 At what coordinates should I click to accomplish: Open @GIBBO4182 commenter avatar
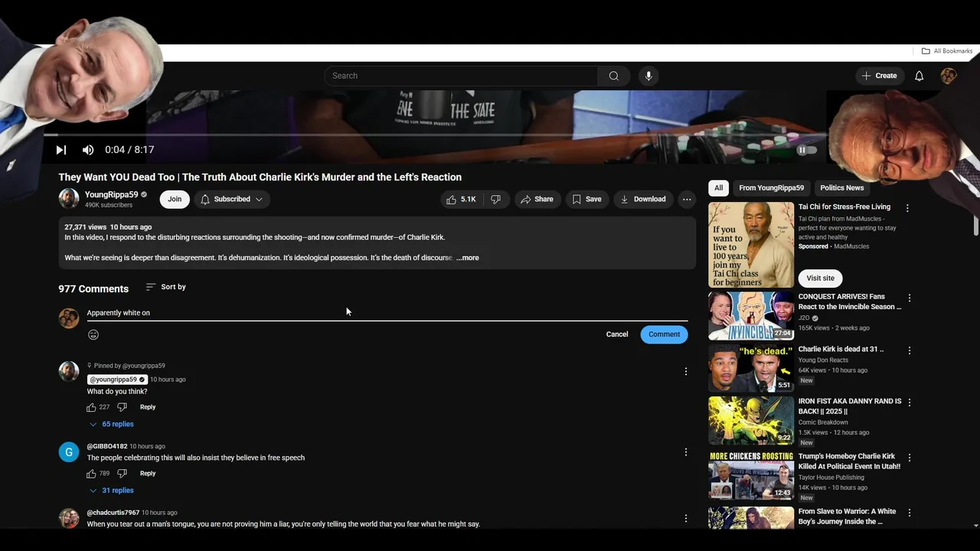(69, 452)
